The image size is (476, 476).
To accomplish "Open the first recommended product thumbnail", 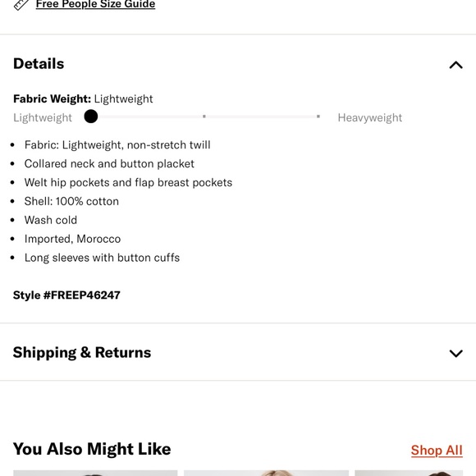I will (95, 473).
